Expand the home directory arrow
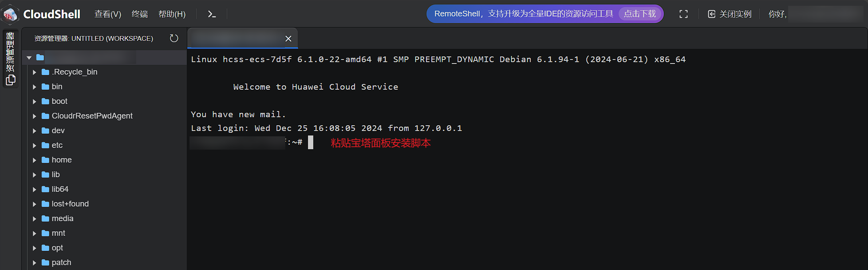 coord(35,160)
